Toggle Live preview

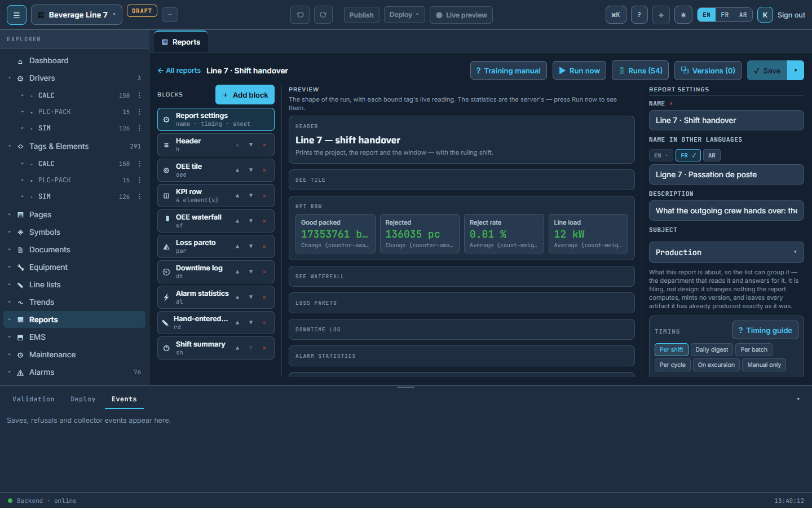pyautogui.click(x=461, y=15)
